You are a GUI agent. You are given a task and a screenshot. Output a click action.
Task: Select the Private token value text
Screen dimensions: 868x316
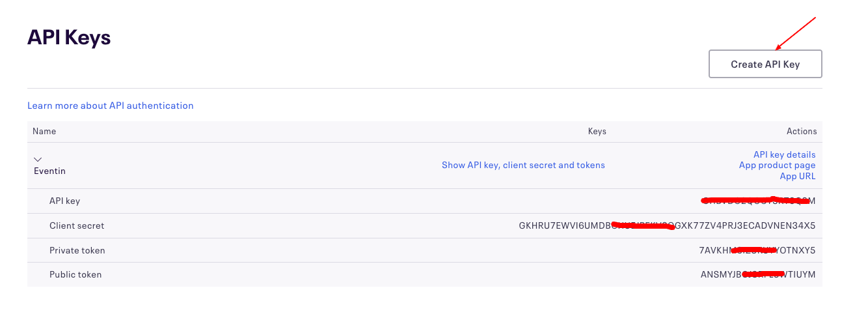[x=757, y=250]
